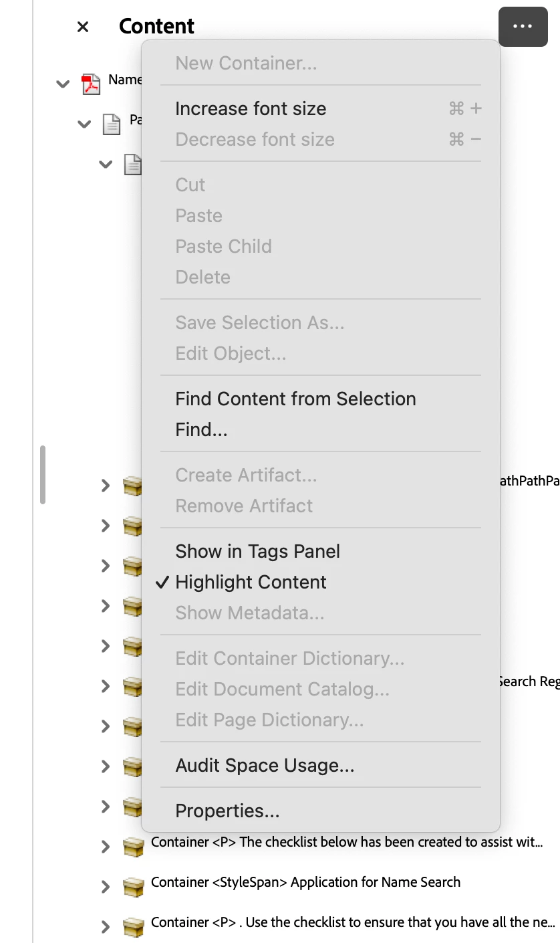Click the page icon under the PDF root
The width and height of the screenshot is (560, 943).
(111, 124)
